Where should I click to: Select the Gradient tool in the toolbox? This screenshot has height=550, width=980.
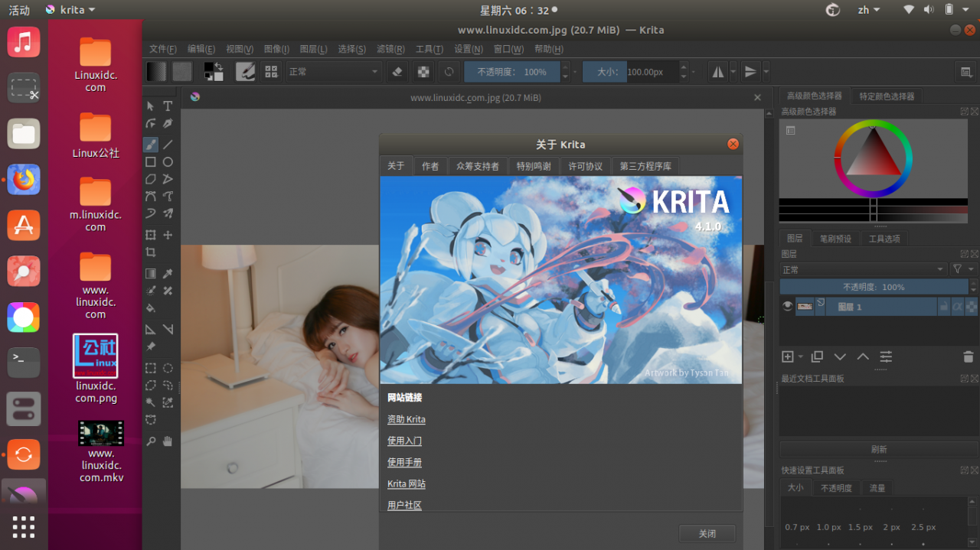click(x=151, y=274)
